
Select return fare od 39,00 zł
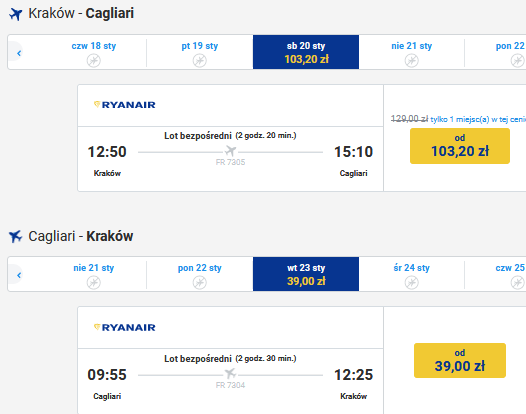(460, 360)
